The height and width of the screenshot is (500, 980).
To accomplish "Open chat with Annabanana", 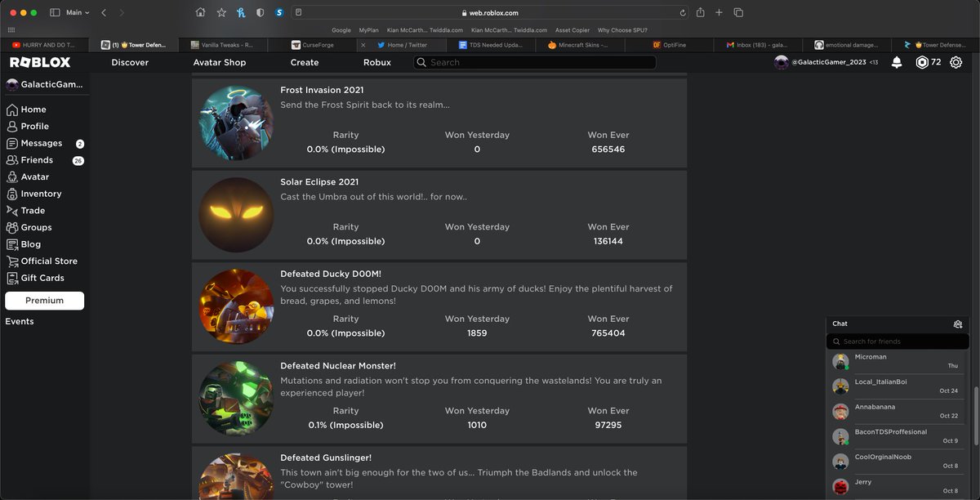I will click(x=897, y=411).
